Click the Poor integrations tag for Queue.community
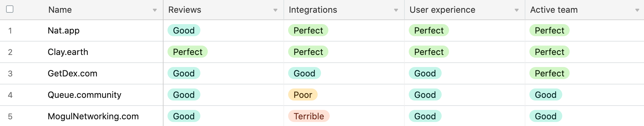Screen dimensions: 644x126 [303, 95]
